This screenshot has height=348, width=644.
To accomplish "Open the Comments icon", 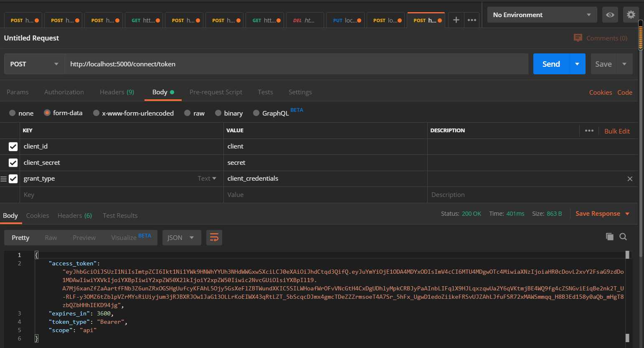I will click(578, 38).
